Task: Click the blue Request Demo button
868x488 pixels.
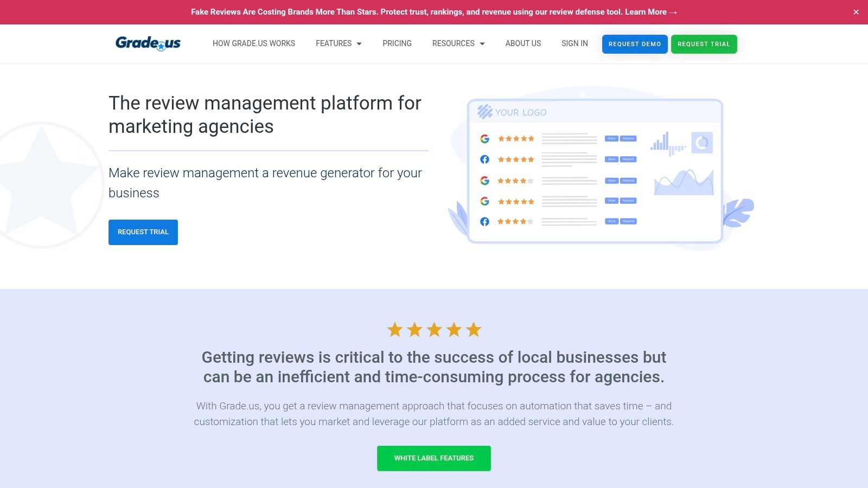Action: click(635, 44)
